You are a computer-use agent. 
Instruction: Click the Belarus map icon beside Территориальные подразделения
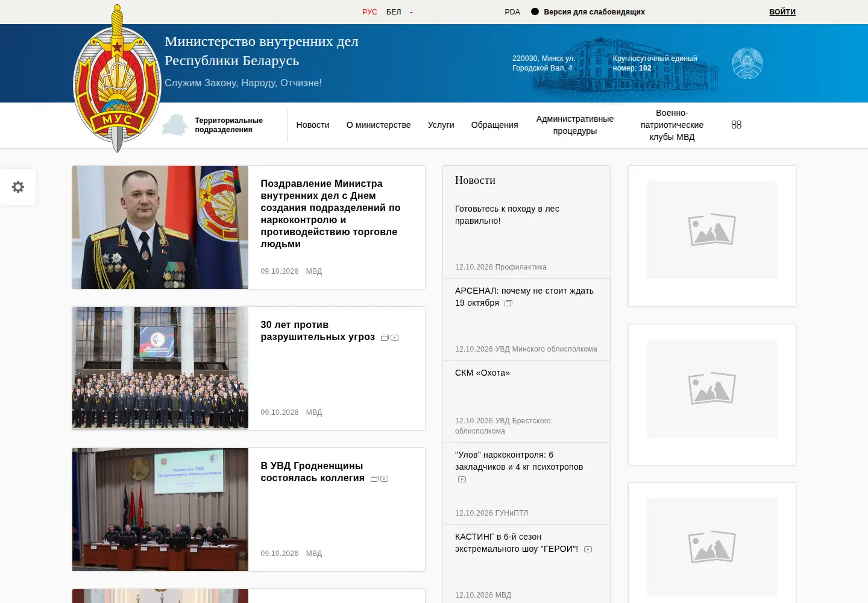click(175, 125)
